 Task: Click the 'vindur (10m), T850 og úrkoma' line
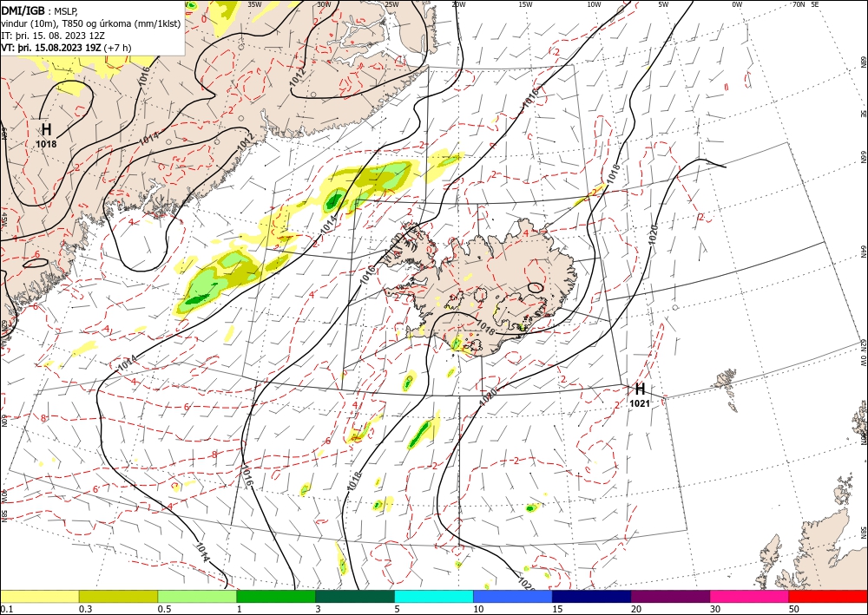[91, 23]
